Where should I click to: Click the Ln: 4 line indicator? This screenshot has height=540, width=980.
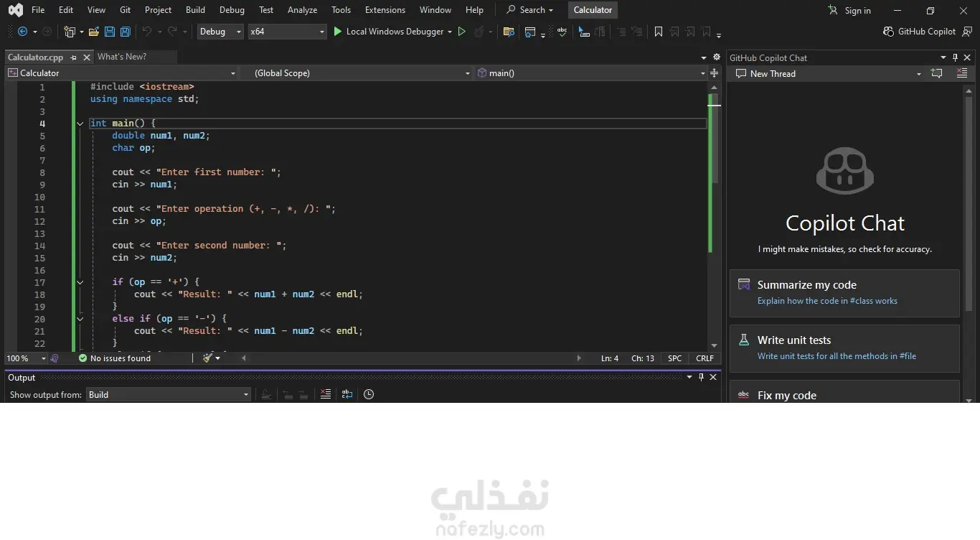(610, 358)
